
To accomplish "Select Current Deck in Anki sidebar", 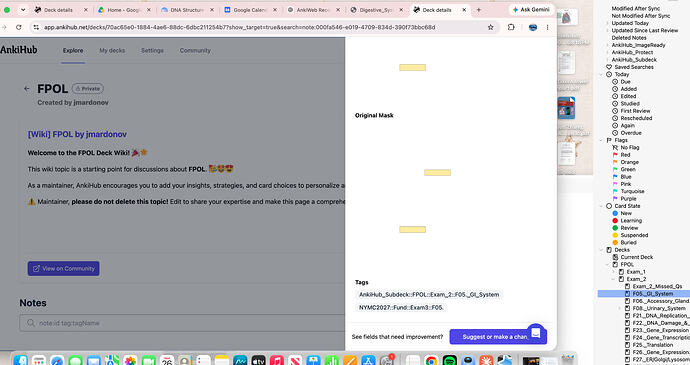I will tap(636, 257).
